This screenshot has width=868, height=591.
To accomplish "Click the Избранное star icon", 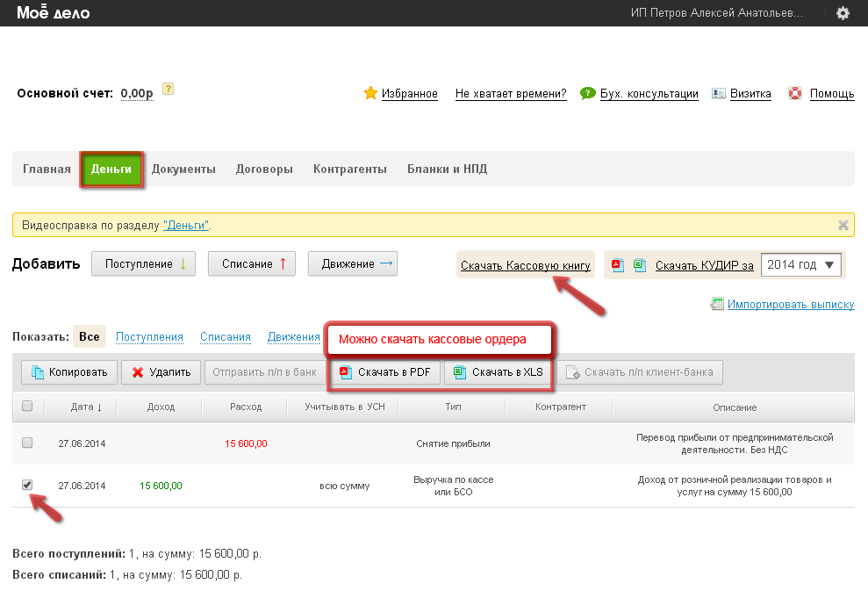I will [x=370, y=93].
